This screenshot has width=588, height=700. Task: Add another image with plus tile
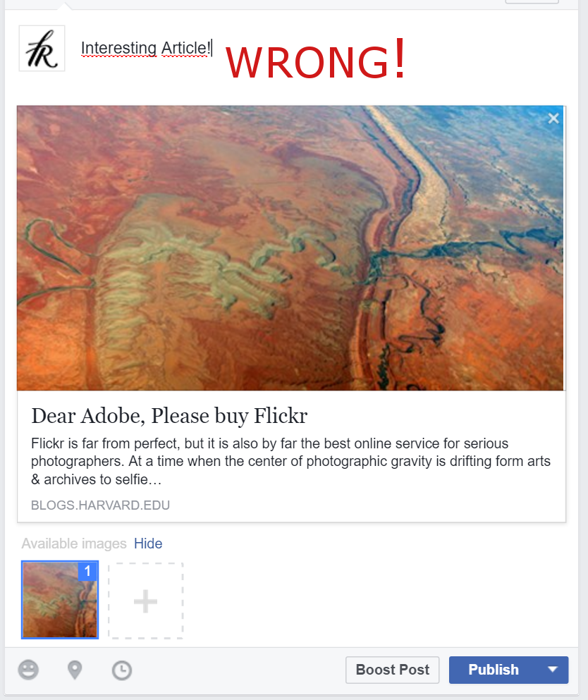pyautogui.click(x=145, y=601)
